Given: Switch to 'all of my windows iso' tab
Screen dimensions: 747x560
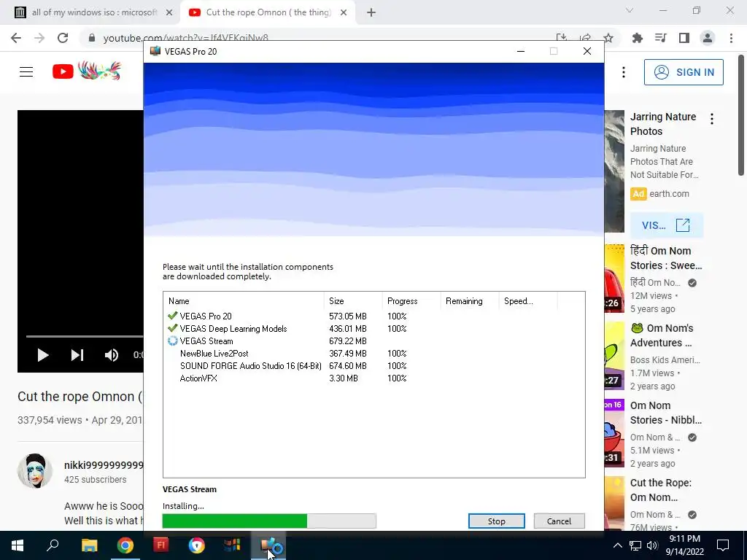Looking at the screenshot, I should [93, 12].
